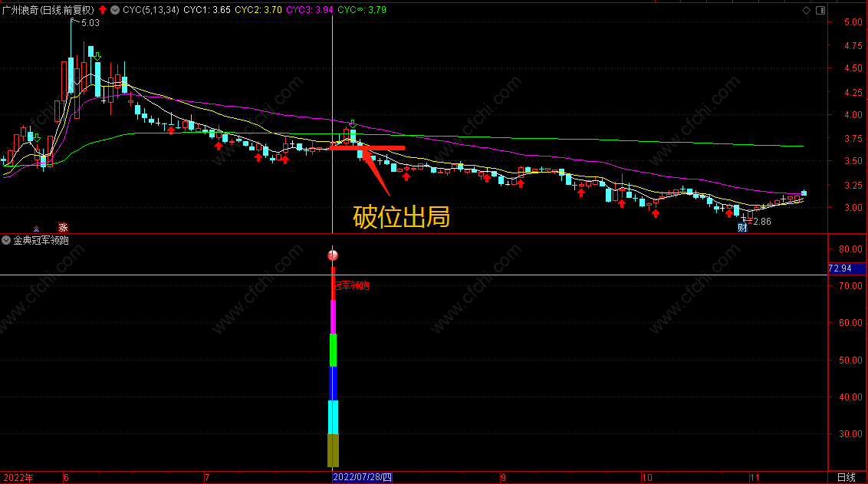Click the 财 finance marker icon
This screenshot has height=484, width=868.
(742, 228)
